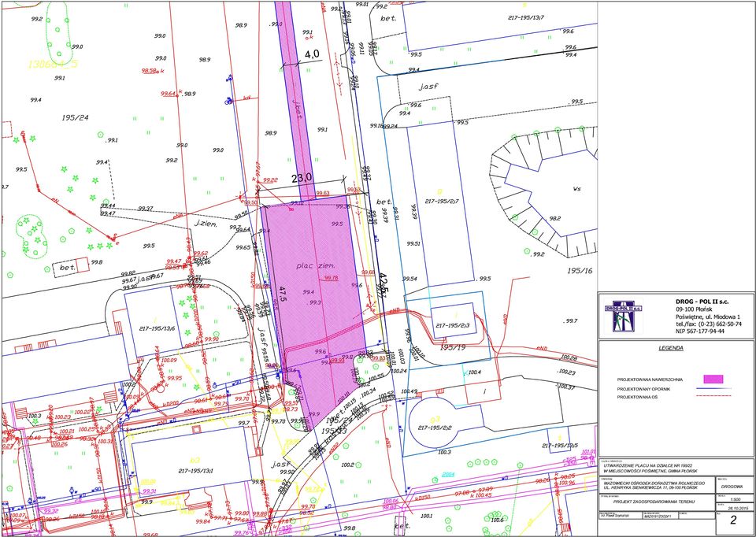Click the '100.28' elevation label
The image size is (756, 537).
[x=568, y=358]
